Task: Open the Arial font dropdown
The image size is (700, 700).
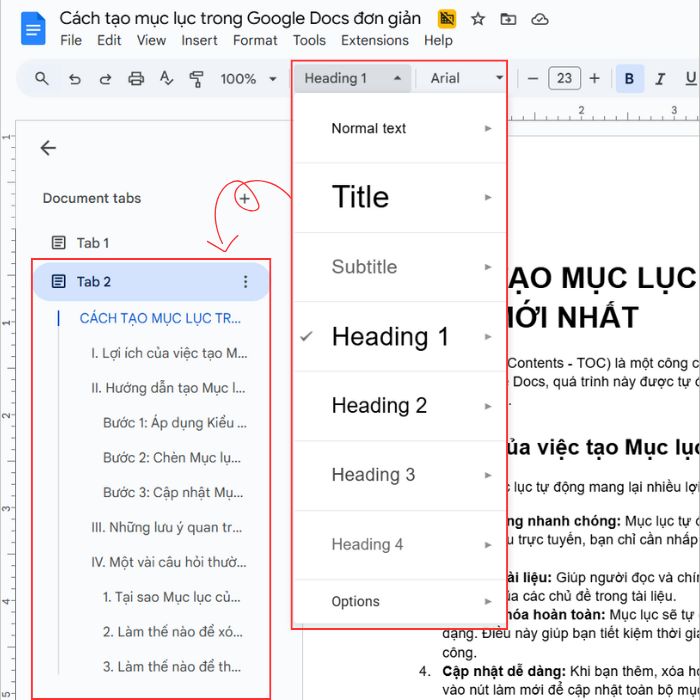Action: click(x=466, y=79)
